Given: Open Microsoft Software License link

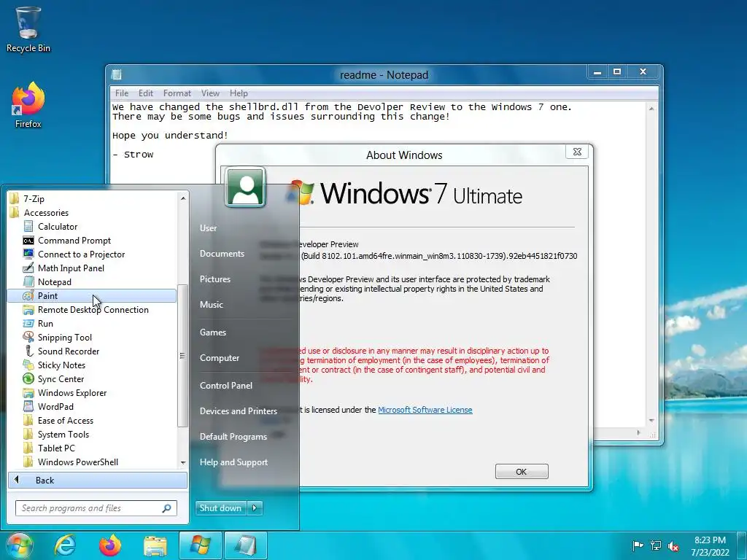Looking at the screenshot, I should point(425,410).
